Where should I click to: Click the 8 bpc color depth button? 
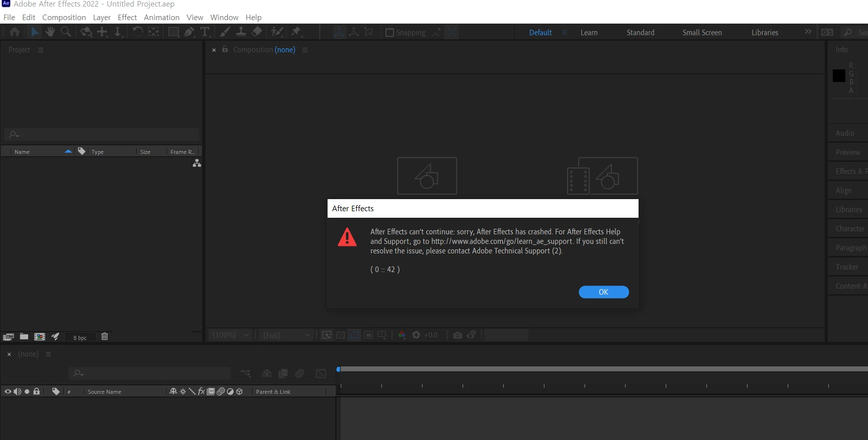(80, 338)
